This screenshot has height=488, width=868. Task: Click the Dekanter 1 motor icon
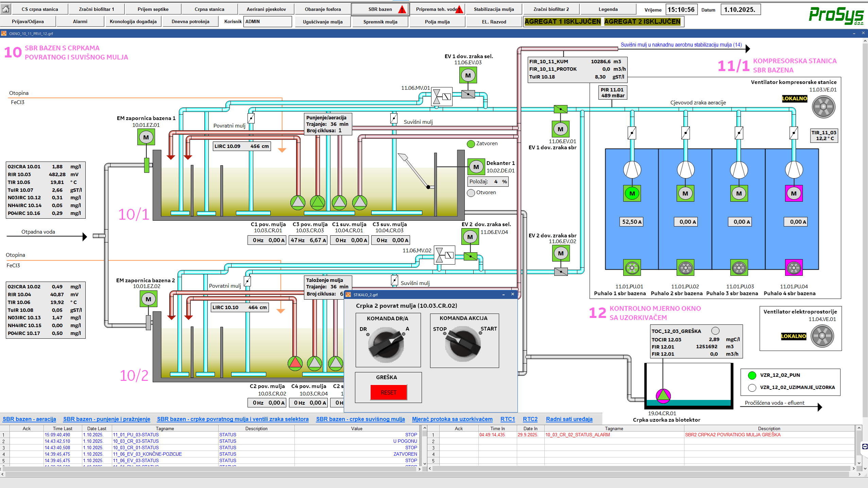click(476, 167)
